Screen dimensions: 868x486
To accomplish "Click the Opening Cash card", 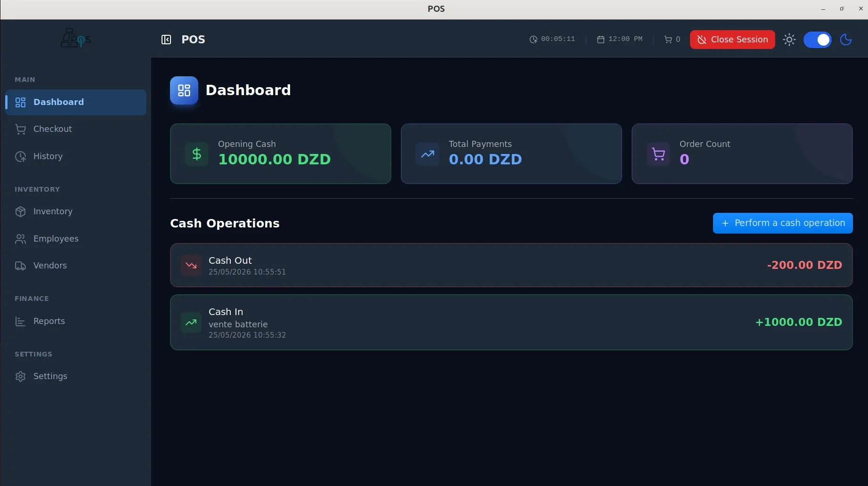I will pyautogui.click(x=281, y=154).
